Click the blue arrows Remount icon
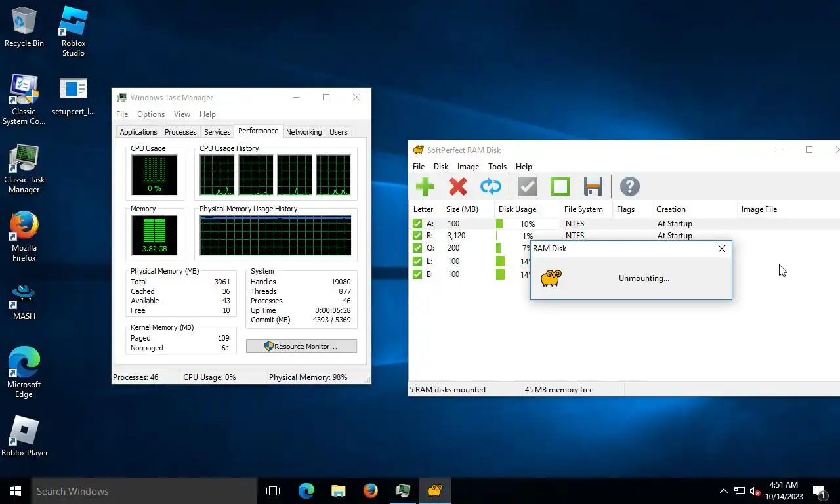 click(491, 186)
